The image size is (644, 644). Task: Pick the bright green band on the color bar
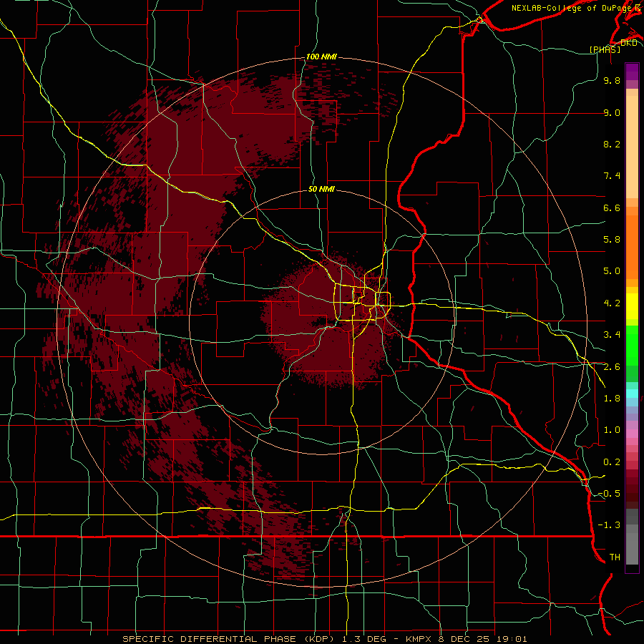[632, 345]
